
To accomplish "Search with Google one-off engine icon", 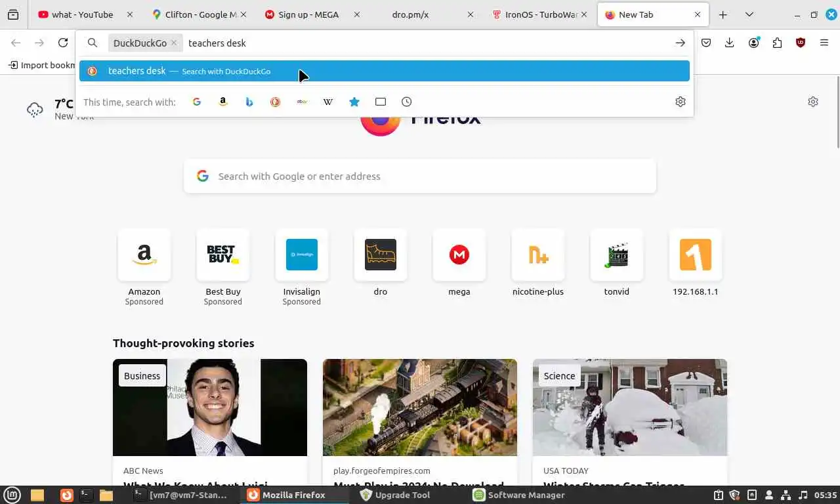I will coord(197,102).
